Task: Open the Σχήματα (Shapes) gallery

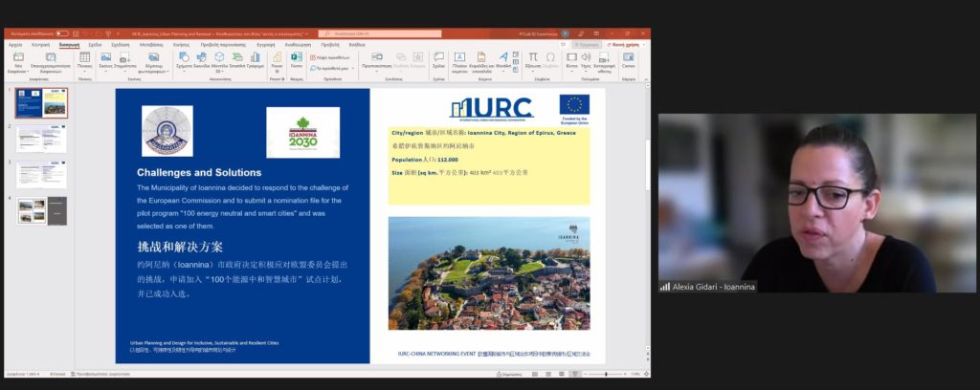Action: (184, 60)
